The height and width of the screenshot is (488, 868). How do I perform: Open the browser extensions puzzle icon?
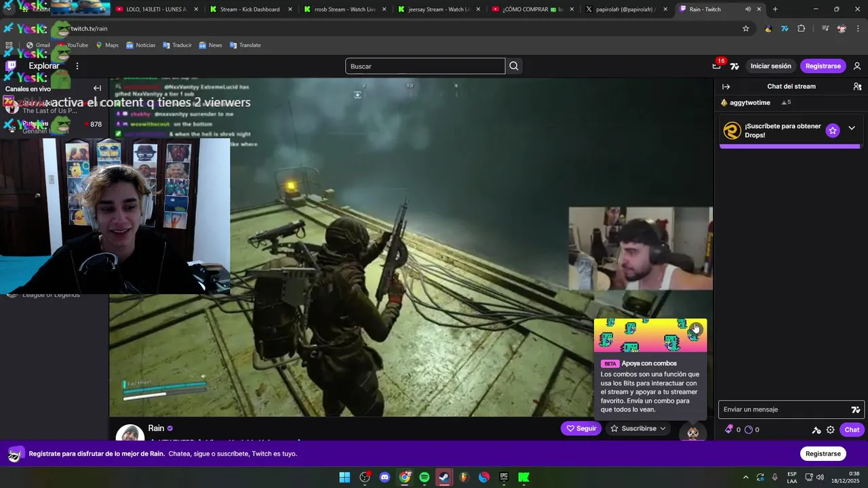(x=802, y=28)
